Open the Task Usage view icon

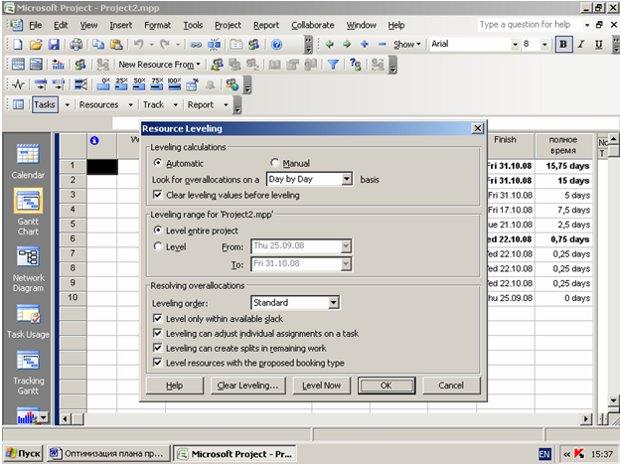[x=28, y=314]
